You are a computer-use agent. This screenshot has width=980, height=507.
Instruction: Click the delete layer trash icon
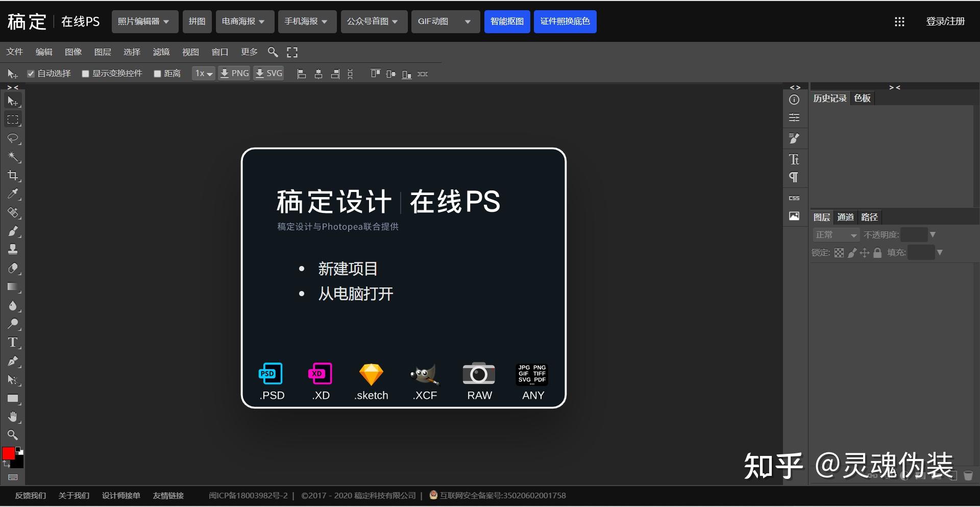[968, 476]
